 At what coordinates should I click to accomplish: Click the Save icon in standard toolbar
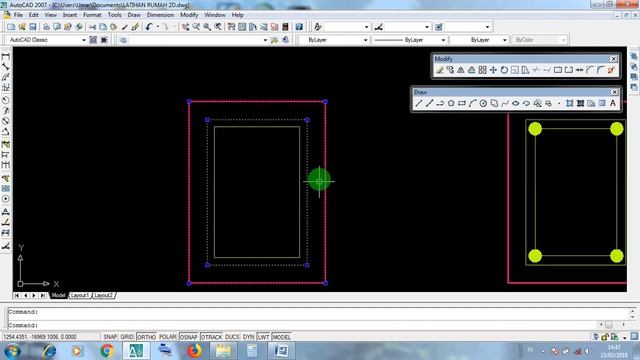point(33,27)
